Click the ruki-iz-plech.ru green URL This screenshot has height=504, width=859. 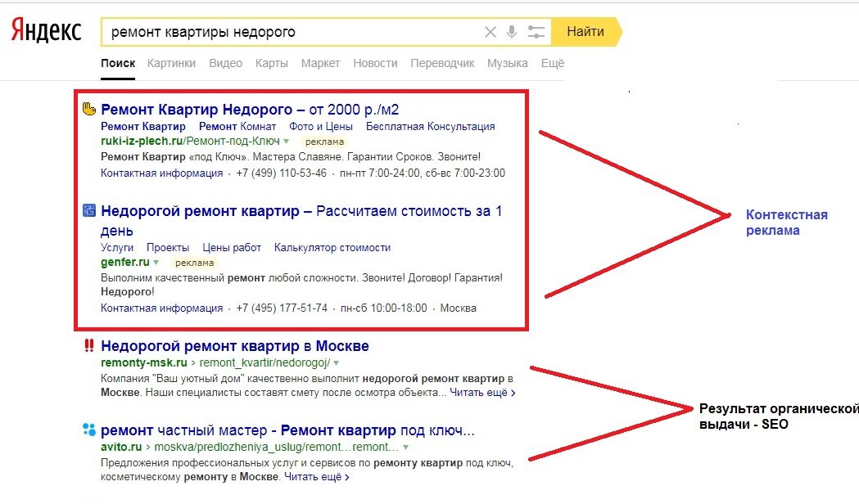pyautogui.click(x=190, y=142)
